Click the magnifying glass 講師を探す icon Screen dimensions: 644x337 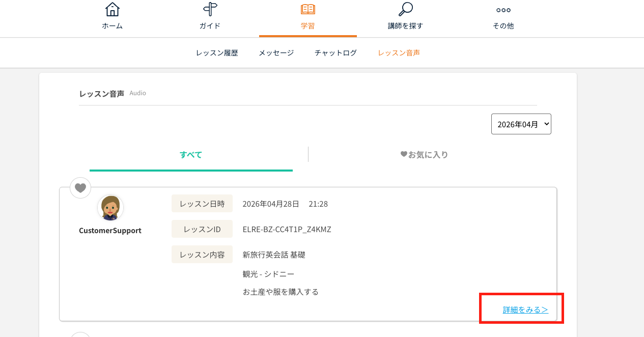[405, 10]
